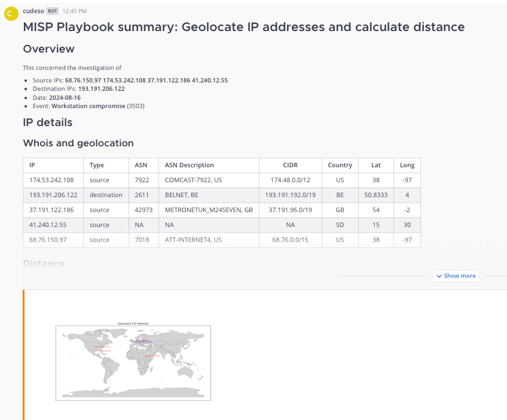Screen dimensions: 507x420
Task: Click the 41.240.12.55 table cell
Action: tap(53, 225)
